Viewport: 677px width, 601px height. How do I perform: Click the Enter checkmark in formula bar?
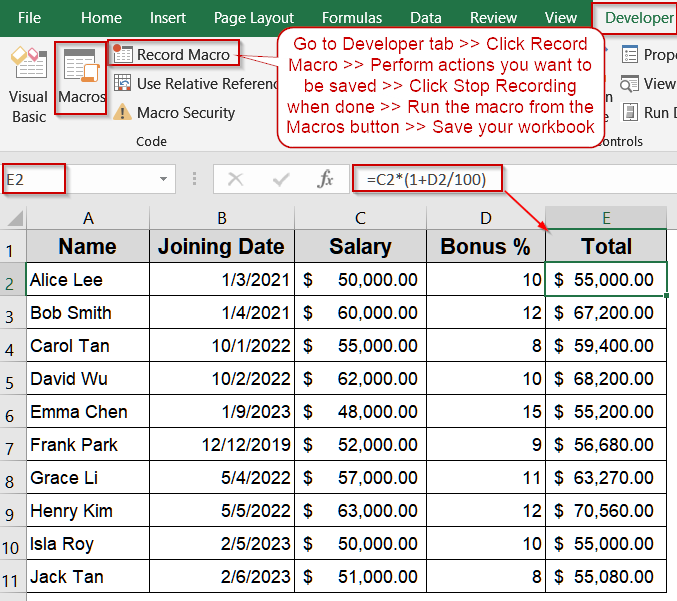click(x=281, y=180)
